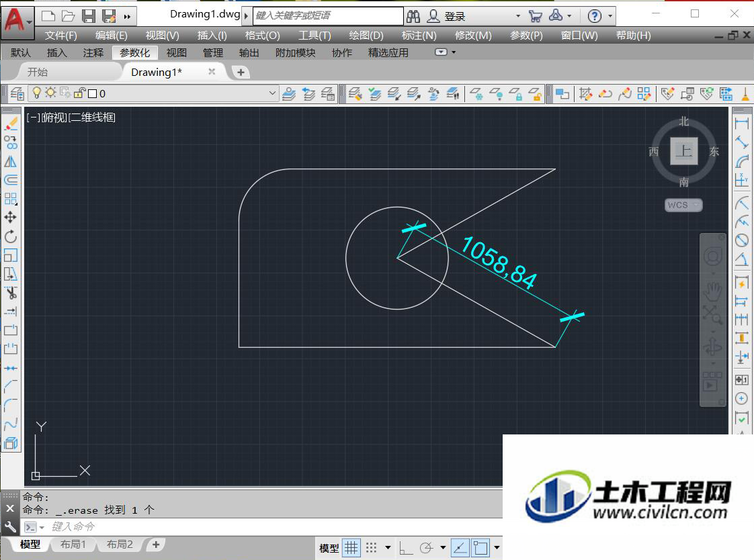The image size is (754, 560).
Task: Toggle the layer 0 lock icon
Action: [x=80, y=93]
